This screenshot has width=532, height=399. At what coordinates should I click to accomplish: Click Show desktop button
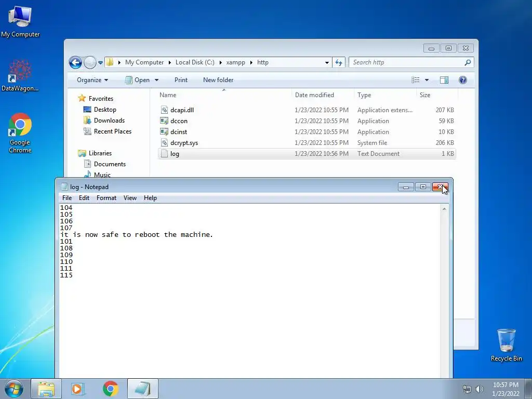(528, 389)
